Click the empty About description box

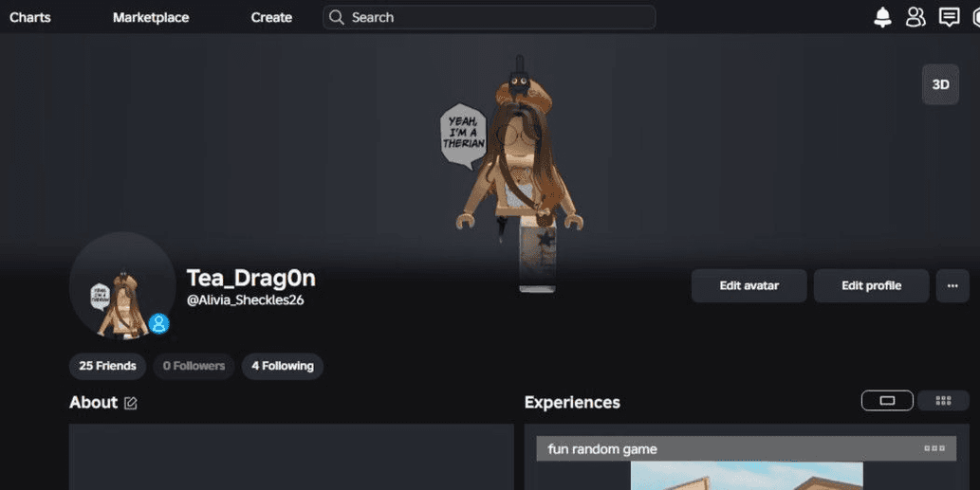[291, 457]
